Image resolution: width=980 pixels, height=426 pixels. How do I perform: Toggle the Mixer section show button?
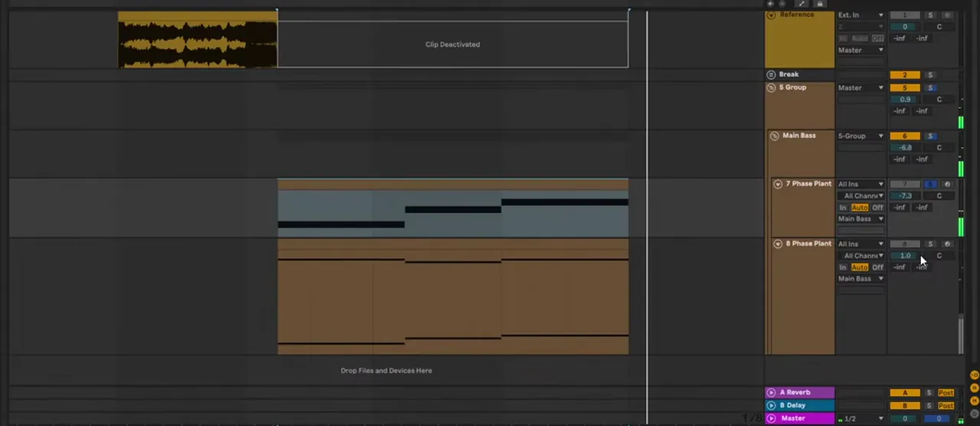(975, 401)
